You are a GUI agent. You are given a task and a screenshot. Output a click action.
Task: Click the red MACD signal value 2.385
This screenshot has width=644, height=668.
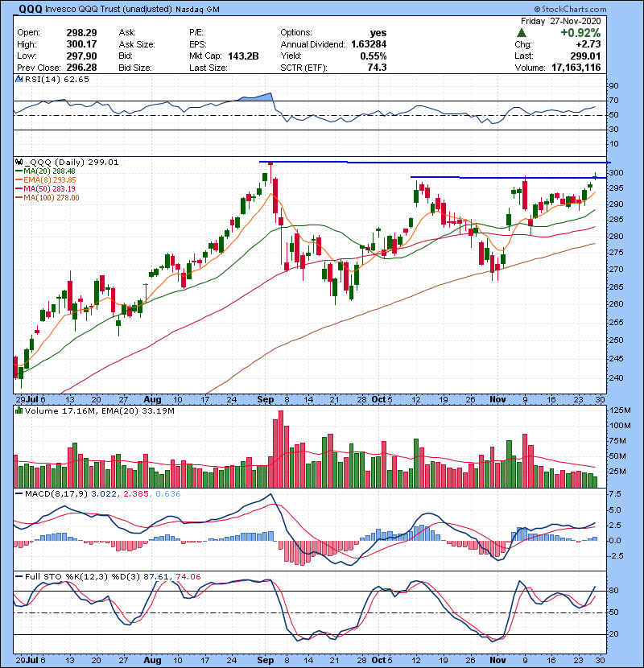pos(136,494)
